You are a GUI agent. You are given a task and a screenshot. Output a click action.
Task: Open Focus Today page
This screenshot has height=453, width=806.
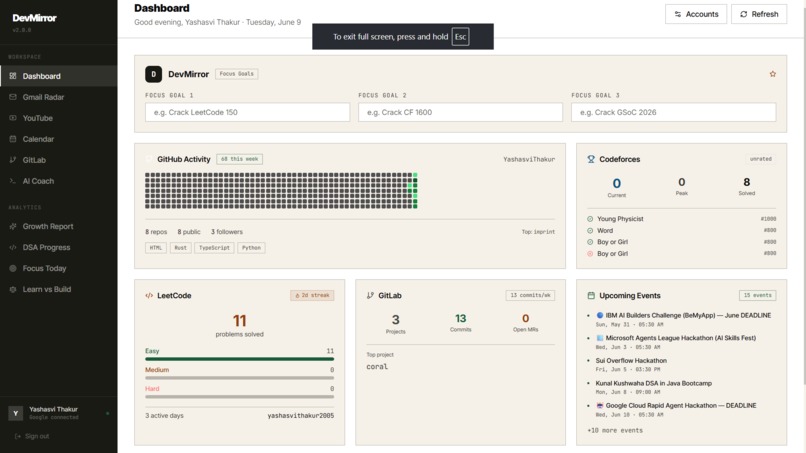click(59, 268)
